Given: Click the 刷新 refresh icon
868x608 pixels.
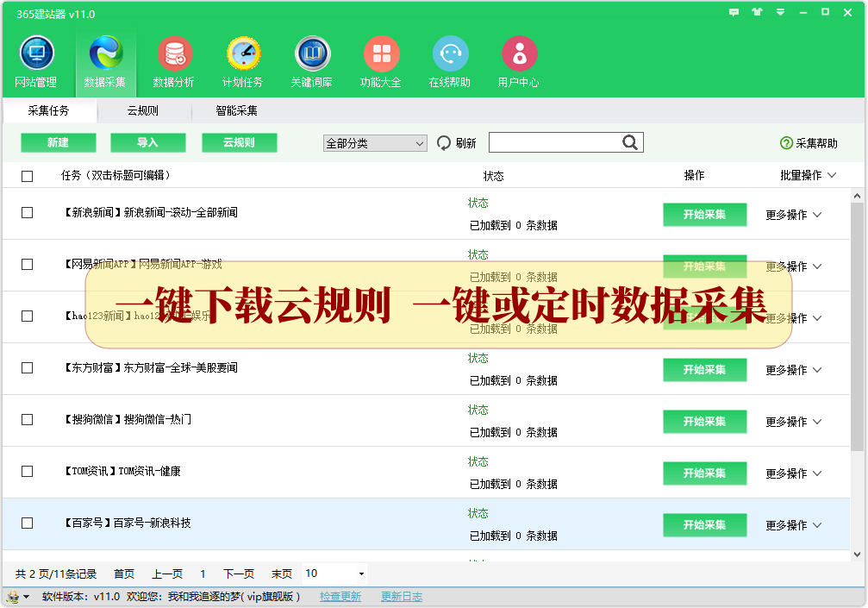Looking at the screenshot, I should [444, 143].
